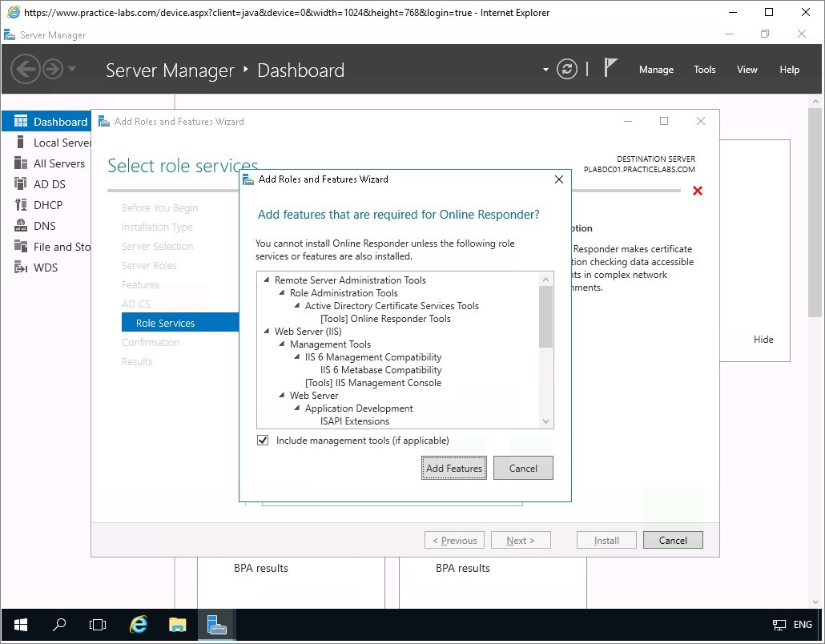Click the Server Manager taskbar icon

click(x=217, y=625)
